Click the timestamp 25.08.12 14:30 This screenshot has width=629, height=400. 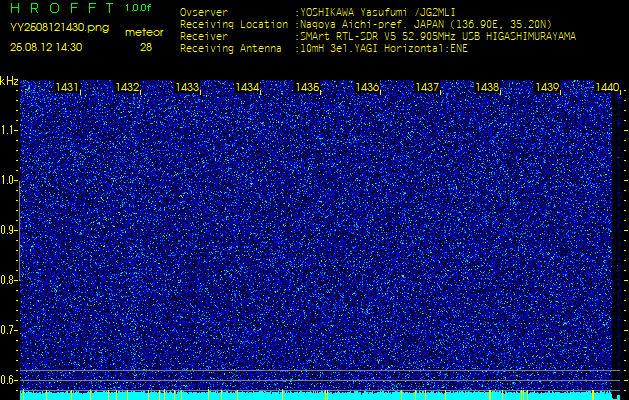tap(46, 47)
